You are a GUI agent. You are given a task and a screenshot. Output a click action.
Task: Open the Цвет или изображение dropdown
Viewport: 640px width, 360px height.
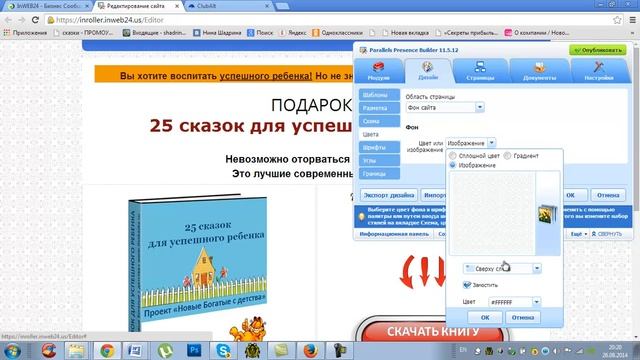pos(471,143)
